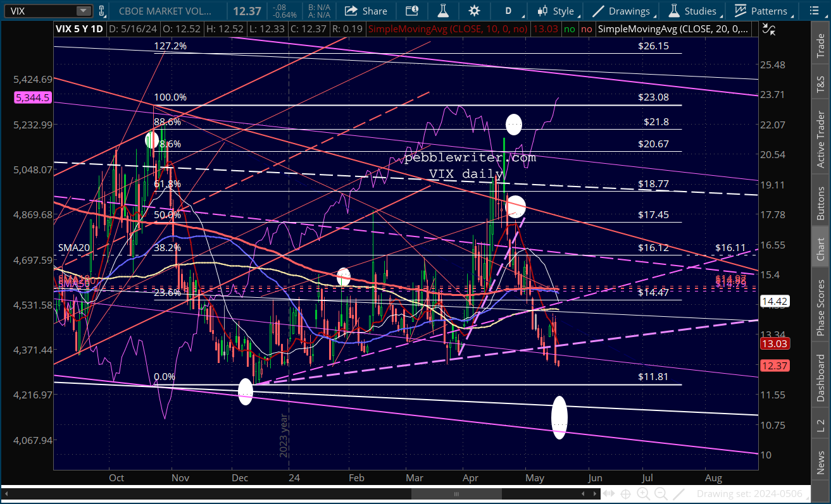Click the $23.08 Fibonacci price label
The width and height of the screenshot is (831, 504).
(653, 97)
